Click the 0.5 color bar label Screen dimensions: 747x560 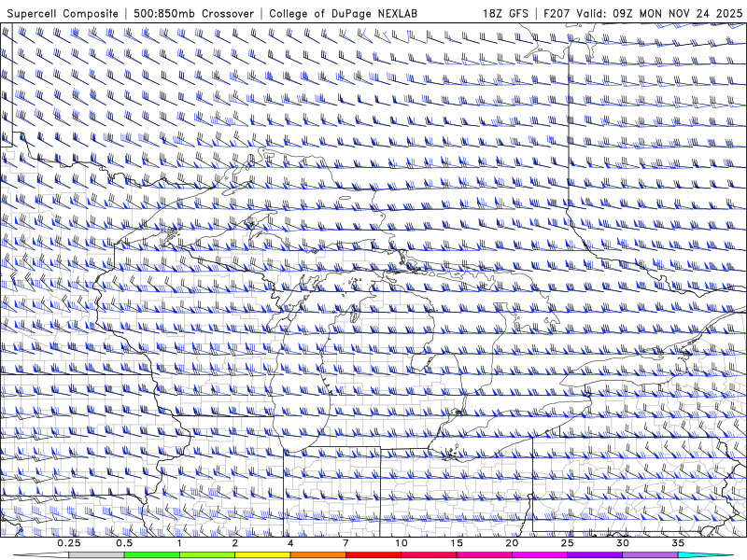[x=124, y=543]
